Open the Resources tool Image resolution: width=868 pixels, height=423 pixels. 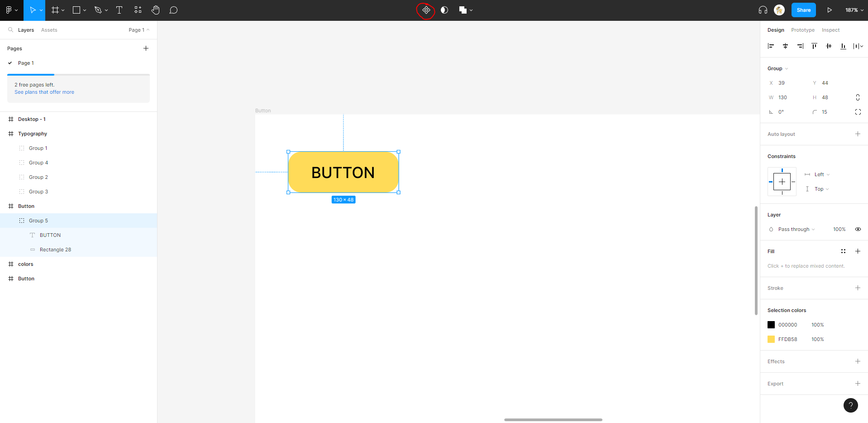[138, 10]
